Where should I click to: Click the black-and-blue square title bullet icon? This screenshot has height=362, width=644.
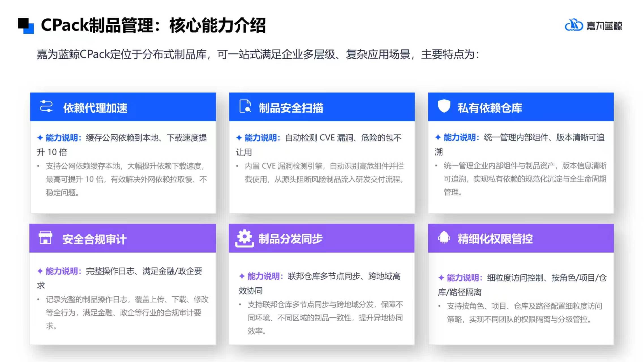click(26, 26)
